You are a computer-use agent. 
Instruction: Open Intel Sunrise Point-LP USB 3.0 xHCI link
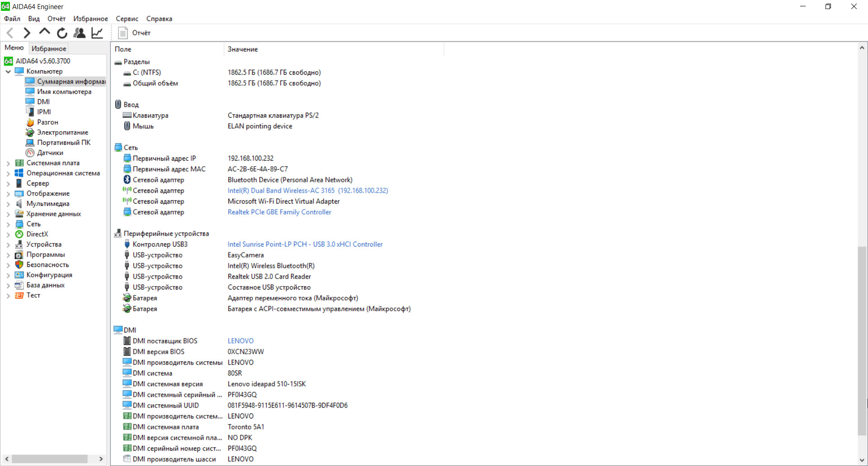pos(305,244)
